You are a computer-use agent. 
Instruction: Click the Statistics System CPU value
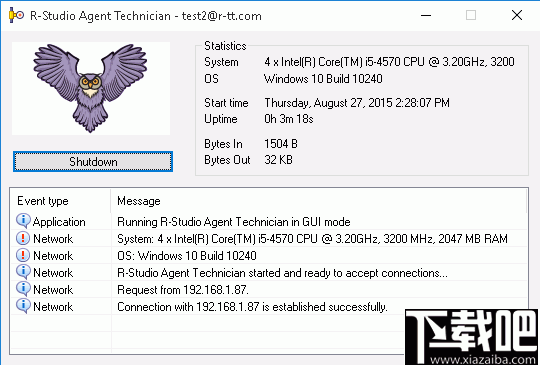point(389,62)
